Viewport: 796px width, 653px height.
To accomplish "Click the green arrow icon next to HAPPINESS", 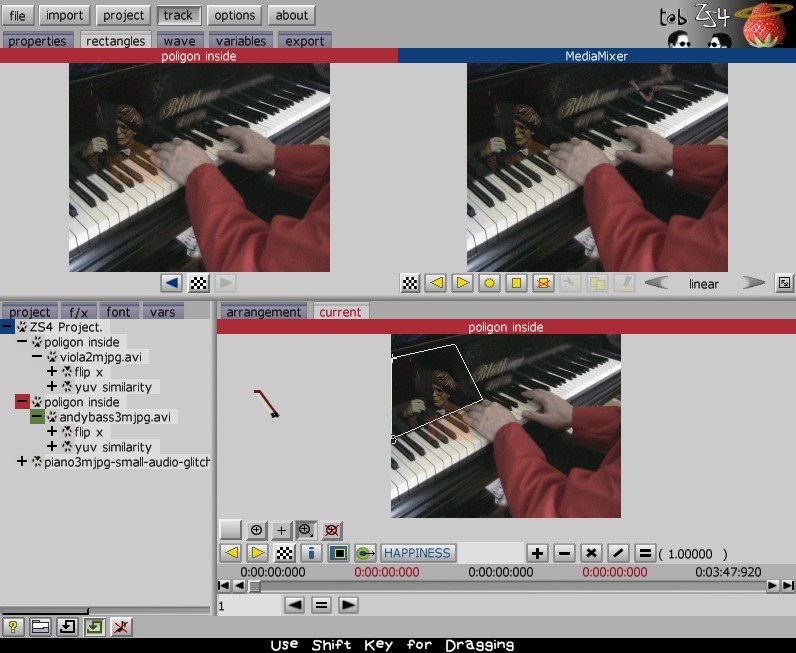I will pos(366,553).
